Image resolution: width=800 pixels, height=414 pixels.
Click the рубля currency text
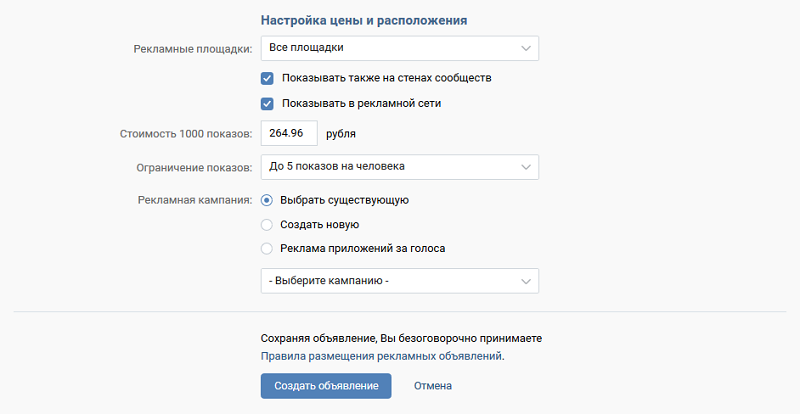pos(341,134)
